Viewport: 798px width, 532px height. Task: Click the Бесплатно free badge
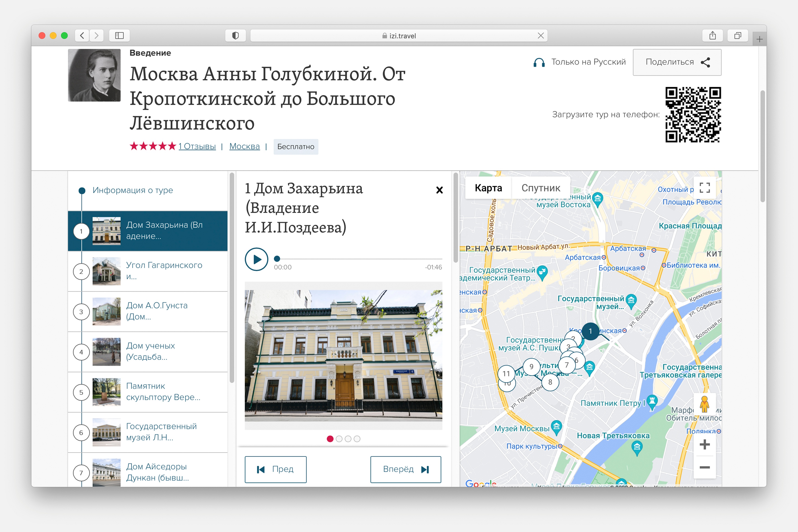296,147
